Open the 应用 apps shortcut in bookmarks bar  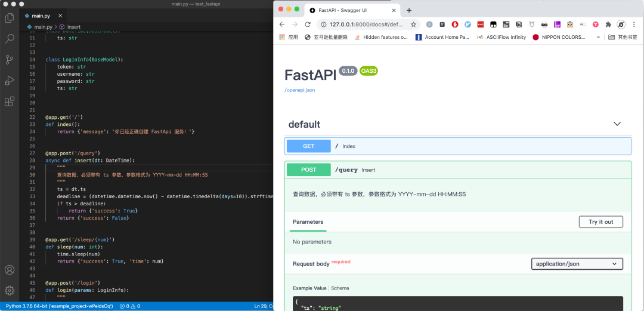point(289,37)
